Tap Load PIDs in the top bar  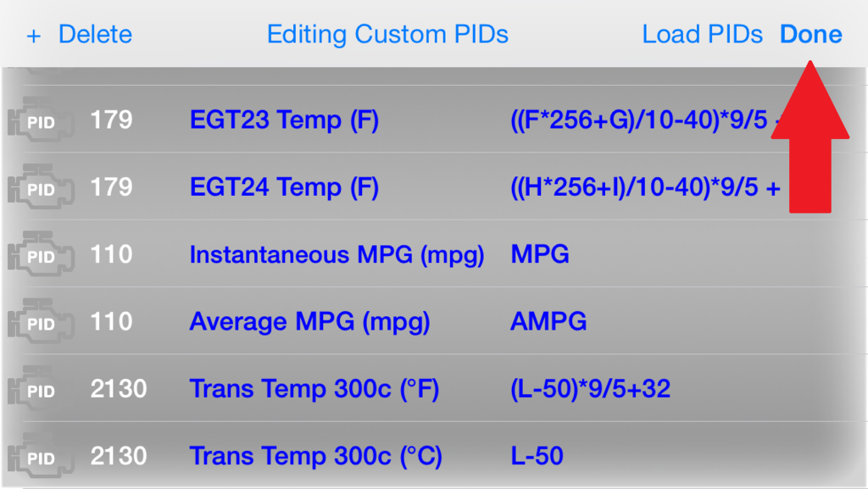[x=702, y=34]
